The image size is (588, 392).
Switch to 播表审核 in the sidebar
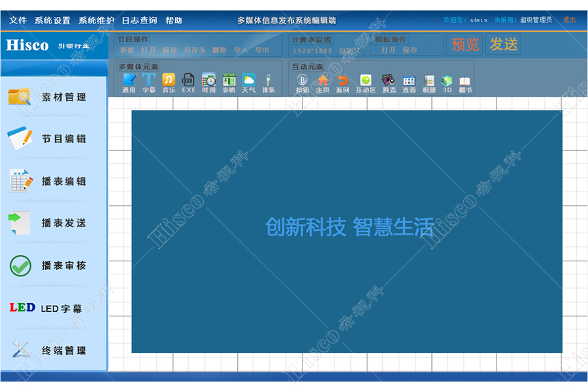point(54,266)
